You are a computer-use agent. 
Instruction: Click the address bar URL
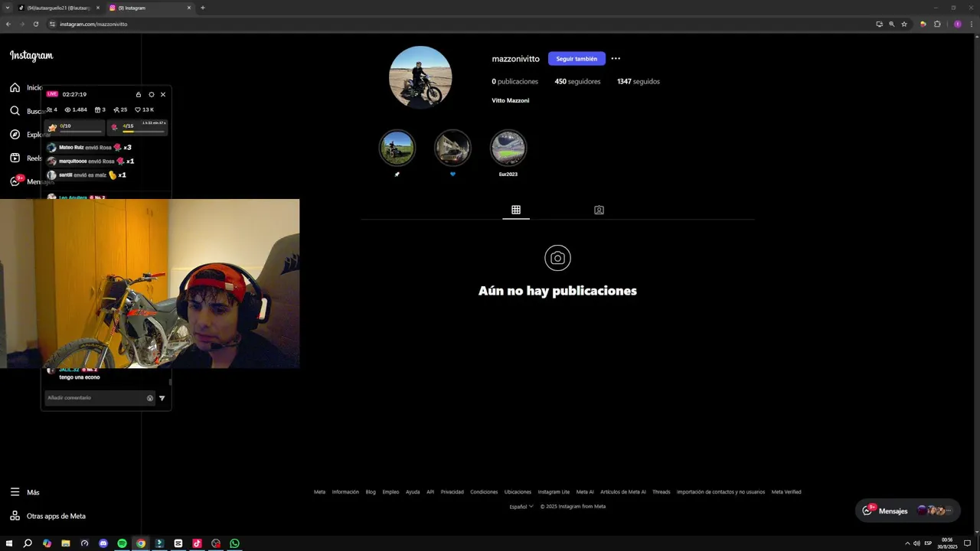[93, 24]
